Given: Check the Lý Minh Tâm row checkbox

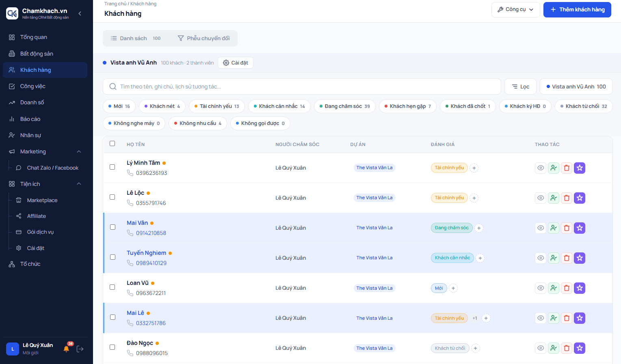Looking at the screenshot, I should click(x=113, y=167).
